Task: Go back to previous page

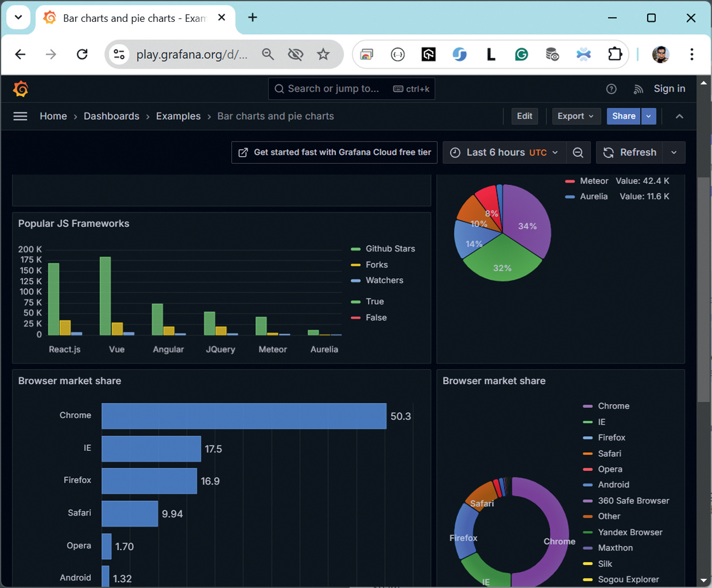Action: [20, 54]
